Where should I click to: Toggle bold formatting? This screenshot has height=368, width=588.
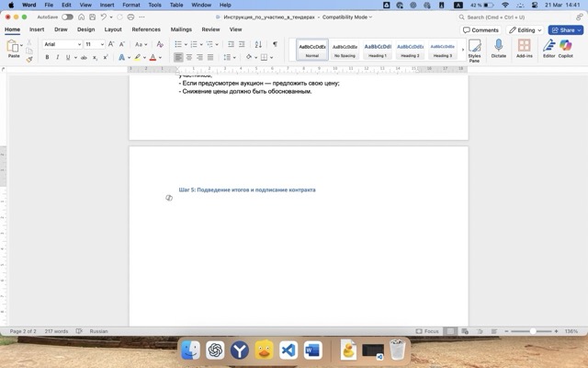46,57
